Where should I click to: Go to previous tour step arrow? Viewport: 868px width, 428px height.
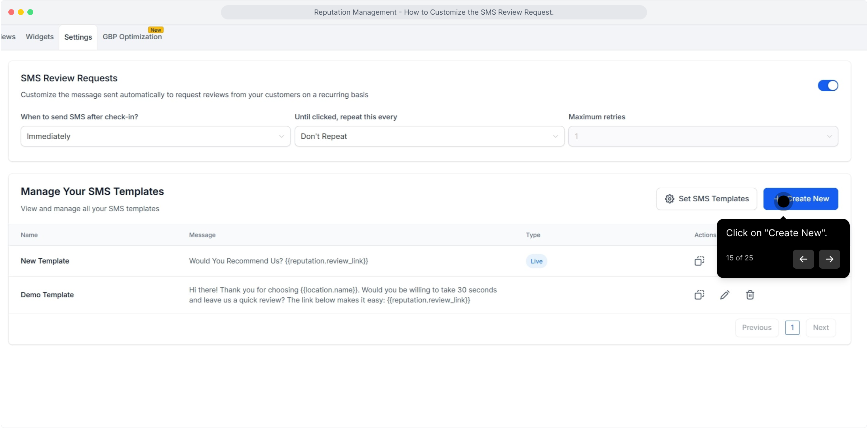pyautogui.click(x=803, y=259)
